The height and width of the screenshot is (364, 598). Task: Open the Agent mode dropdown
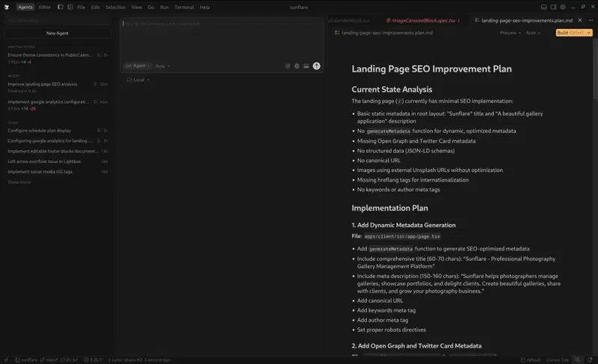point(138,66)
